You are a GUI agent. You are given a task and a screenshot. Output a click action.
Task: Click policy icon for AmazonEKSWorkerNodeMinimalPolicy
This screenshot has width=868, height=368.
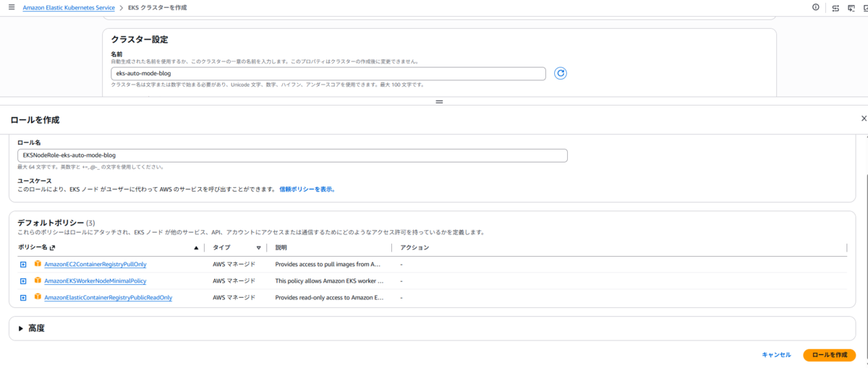[x=38, y=280]
